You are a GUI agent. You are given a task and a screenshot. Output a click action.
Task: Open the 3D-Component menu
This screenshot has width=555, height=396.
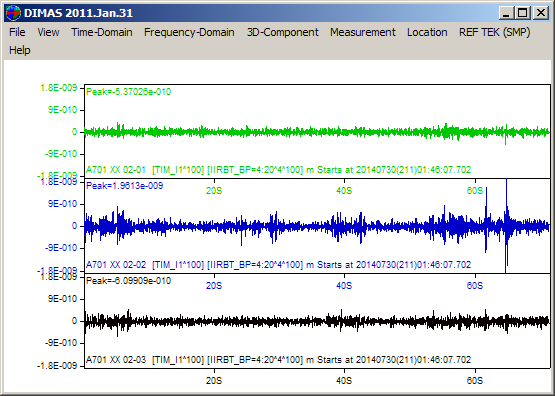(x=282, y=32)
